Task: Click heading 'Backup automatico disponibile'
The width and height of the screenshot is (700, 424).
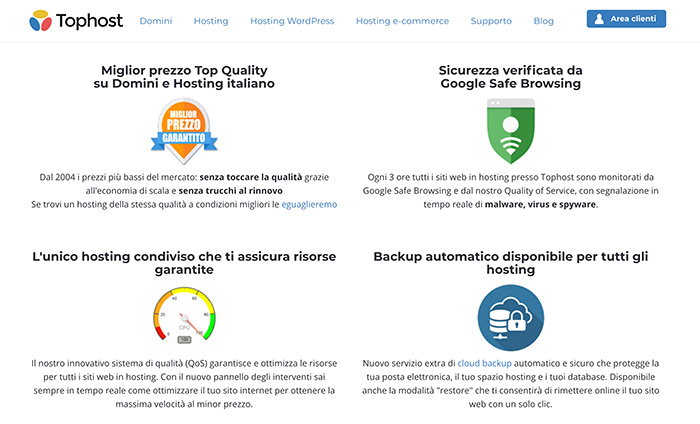Action: pyautogui.click(x=510, y=263)
